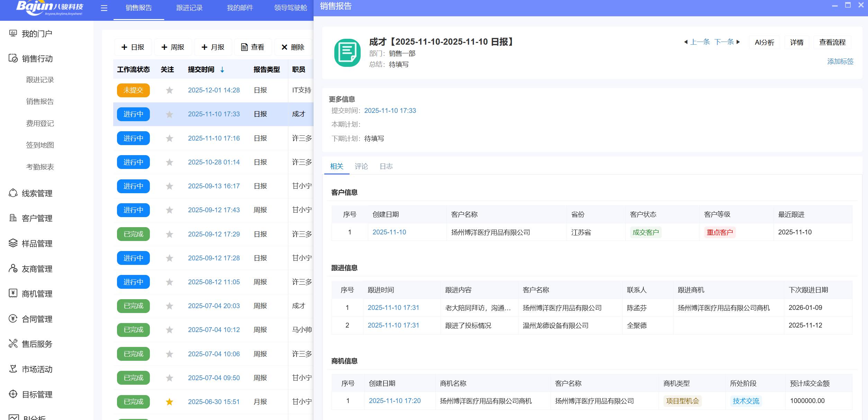The height and width of the screenshot is (420, 868).
Task: Click the 样品管理 layers icon
Action: pyautogui.click(x=13, y=243)
